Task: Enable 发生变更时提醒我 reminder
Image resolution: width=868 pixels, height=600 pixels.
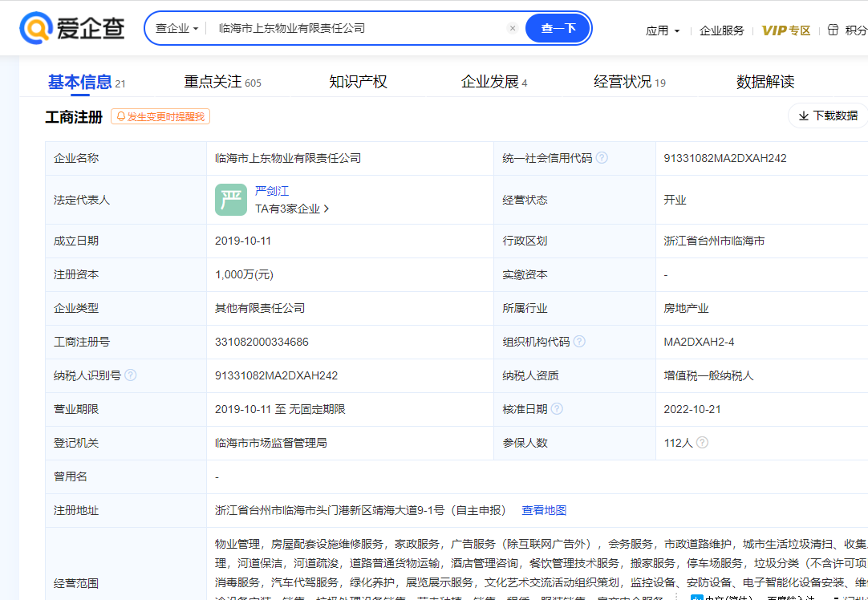Action: point(160,117)
